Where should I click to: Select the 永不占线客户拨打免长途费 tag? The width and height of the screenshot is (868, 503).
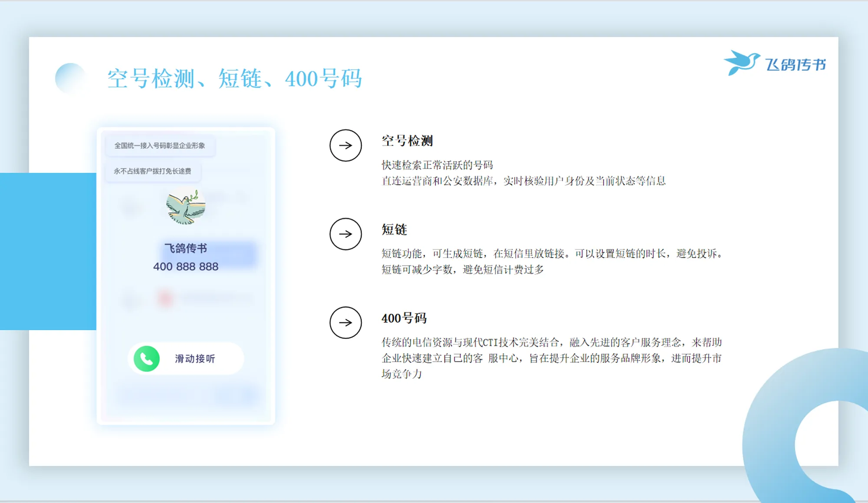[x=153, y=171]
